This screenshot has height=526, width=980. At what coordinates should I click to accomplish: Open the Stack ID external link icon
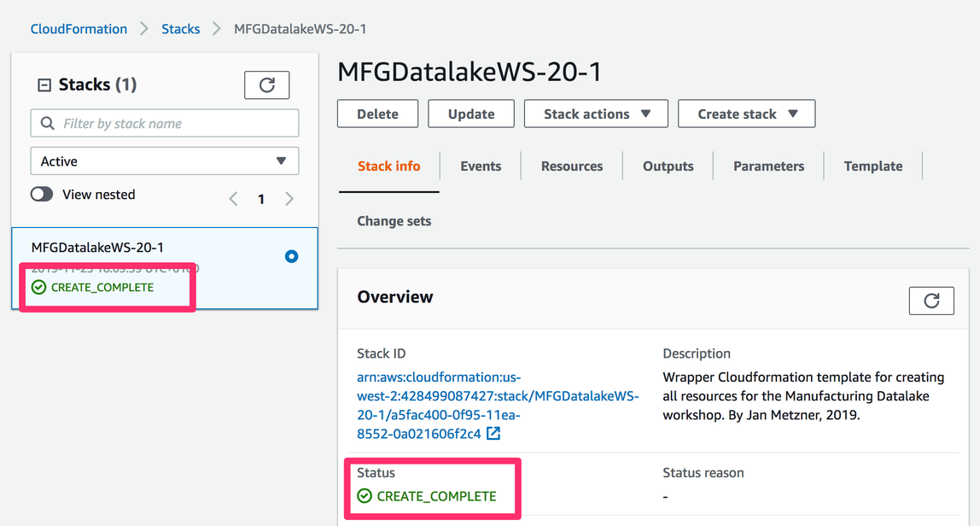point(493,434)
